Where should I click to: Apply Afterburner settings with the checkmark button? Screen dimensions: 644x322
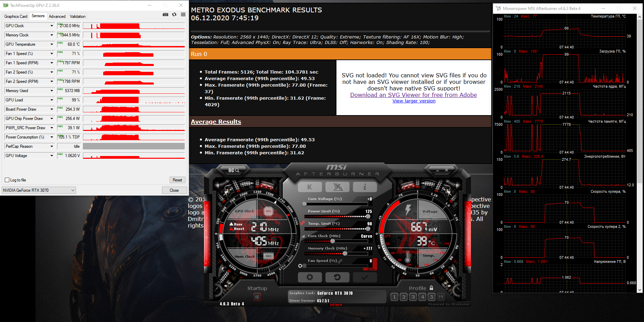(x=365, y=277)
